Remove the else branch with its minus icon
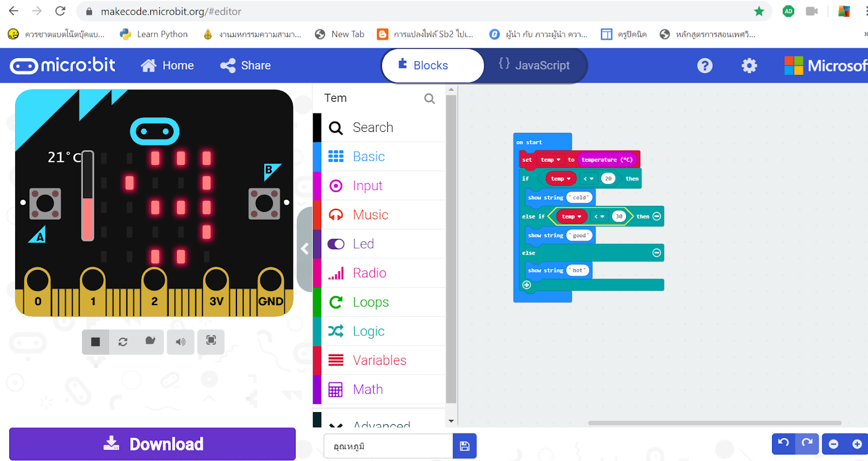Image resolution: width=868 pixels, height=461 pixels. point(656,252)
